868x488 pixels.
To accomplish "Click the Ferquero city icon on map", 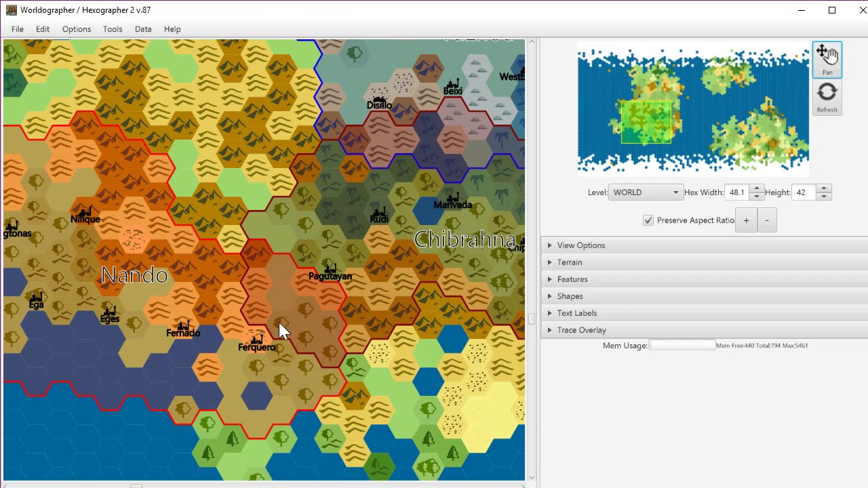I will (257, 338).
